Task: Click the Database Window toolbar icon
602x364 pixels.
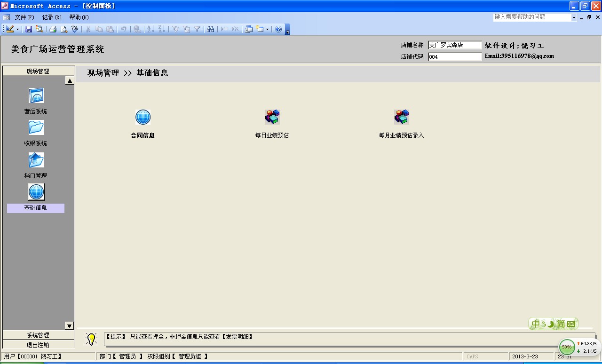Action: click(x=249, y=29)
